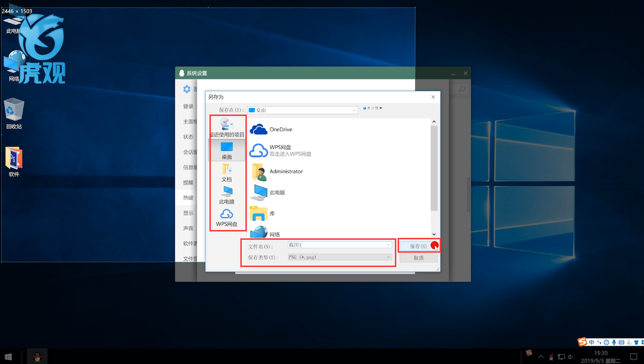Select 桌面 in the Save As places bar
644x364 pixels.
pos(227,150)
